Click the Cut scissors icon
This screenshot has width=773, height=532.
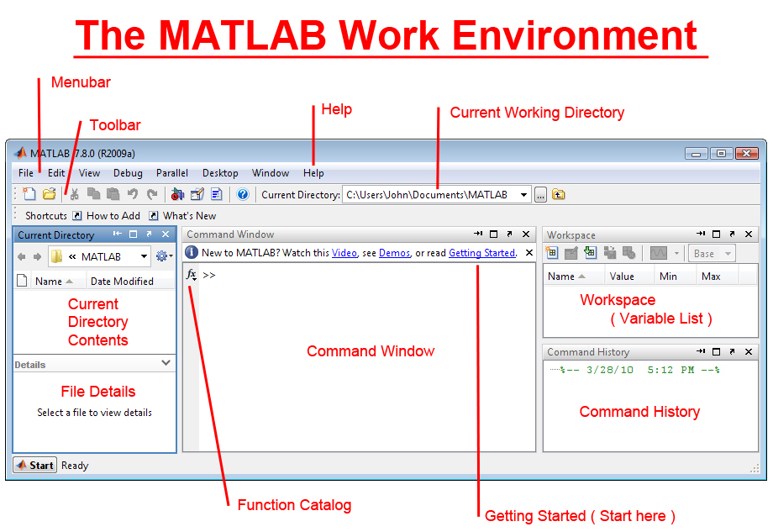tap(75, 194)
